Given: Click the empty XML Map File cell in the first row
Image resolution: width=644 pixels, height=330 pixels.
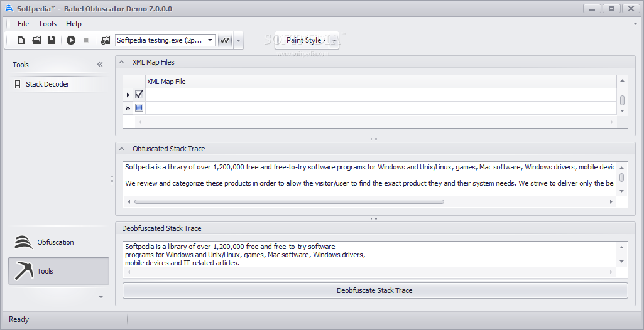Looking at the screenshot, I should point(381,95).
